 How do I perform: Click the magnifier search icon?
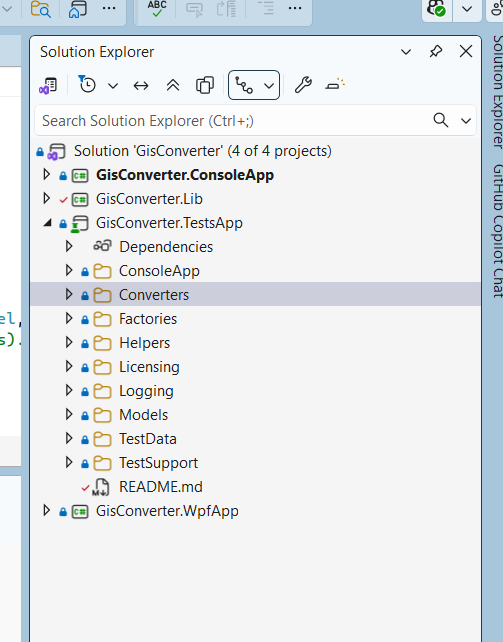pos(441,120)
